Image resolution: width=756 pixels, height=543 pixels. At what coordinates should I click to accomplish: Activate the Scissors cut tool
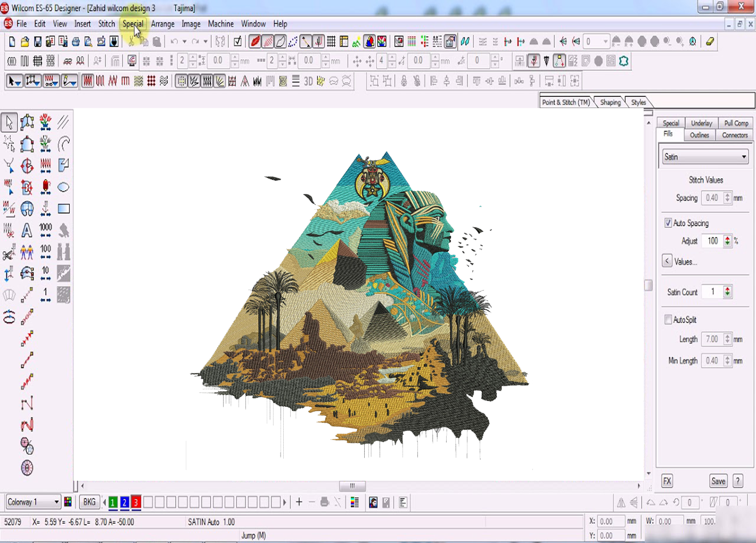pyautogui.click(x=9, y=252)
